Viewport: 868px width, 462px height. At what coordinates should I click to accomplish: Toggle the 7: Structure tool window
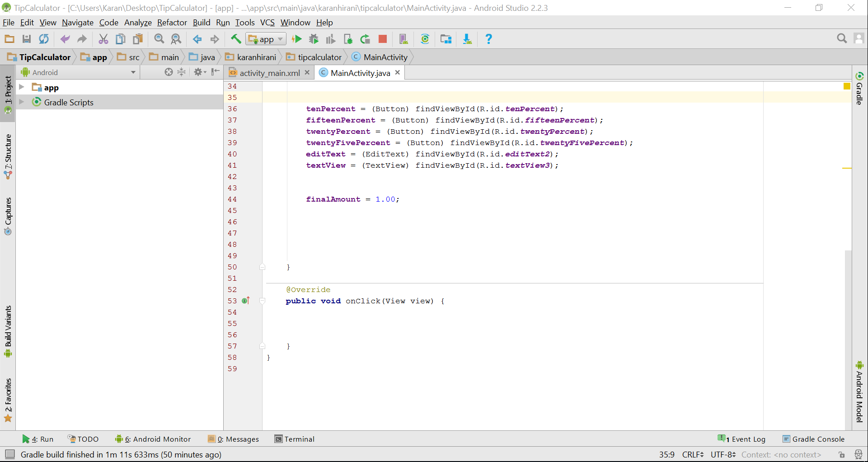pyautogui.click(x=8, y=156)
